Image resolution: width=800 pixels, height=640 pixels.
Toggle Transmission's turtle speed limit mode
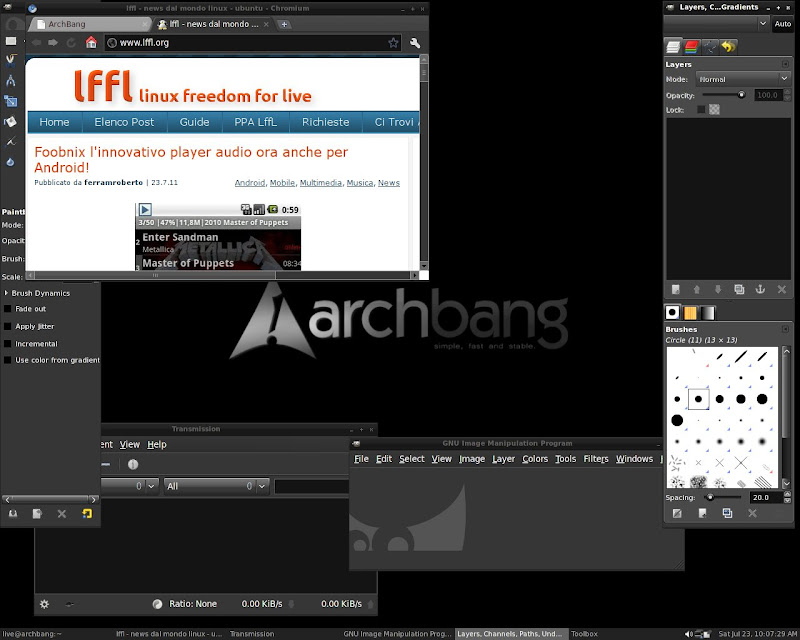(70, 604)
